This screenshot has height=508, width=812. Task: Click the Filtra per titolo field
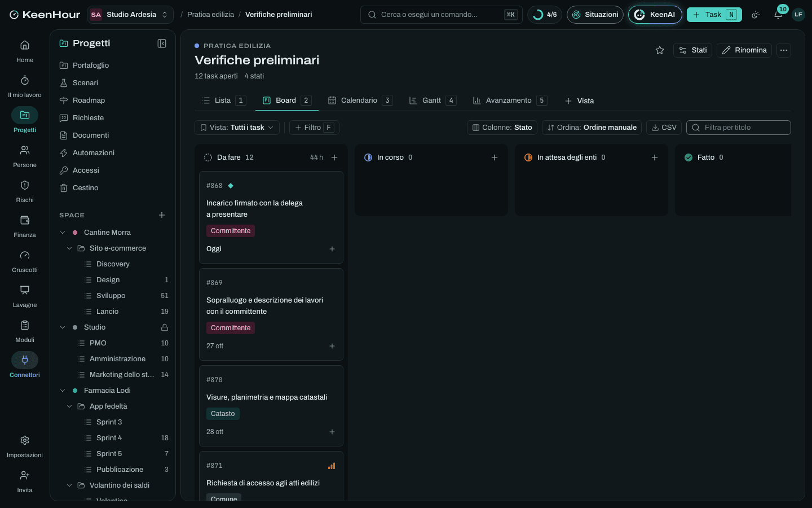point(739,128)
